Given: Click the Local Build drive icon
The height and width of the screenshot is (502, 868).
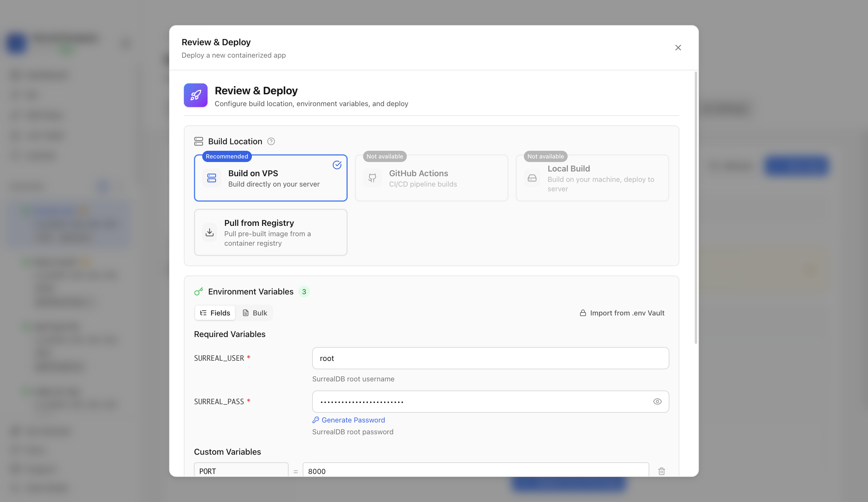Looking at the screenshot, I should [x=532, y=178].
